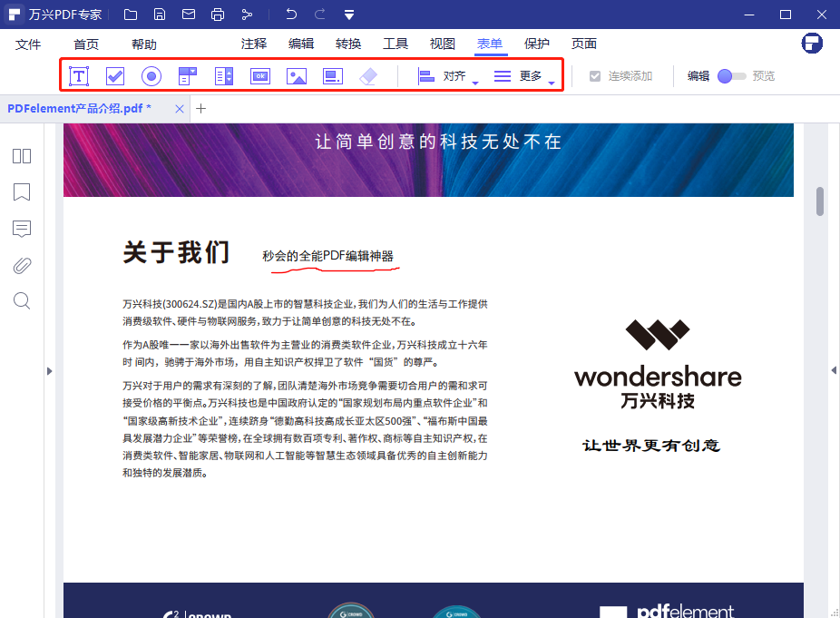This screenshot has height=618, width=840.
Task: Insert an image form field
Action: point(296,76)
